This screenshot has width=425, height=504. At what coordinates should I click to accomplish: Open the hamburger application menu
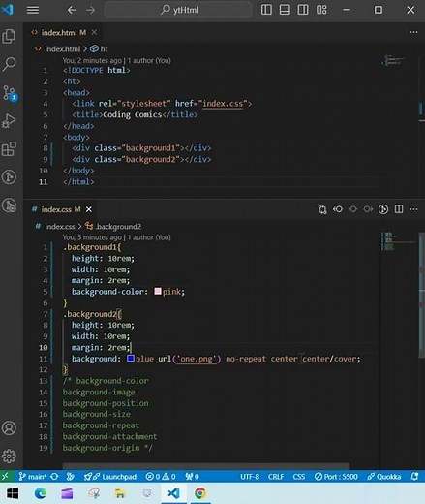pyautogui.click(x=33, y=10)
